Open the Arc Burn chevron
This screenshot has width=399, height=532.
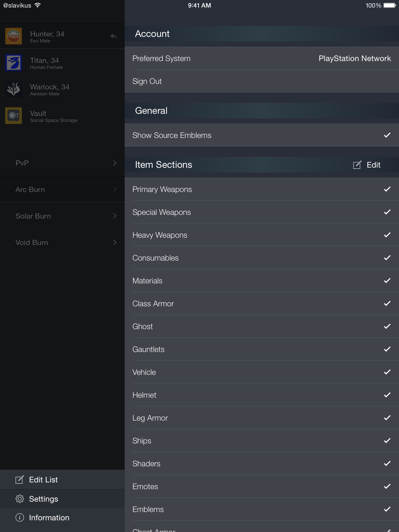pyautogui.click(x=115, y=189)
